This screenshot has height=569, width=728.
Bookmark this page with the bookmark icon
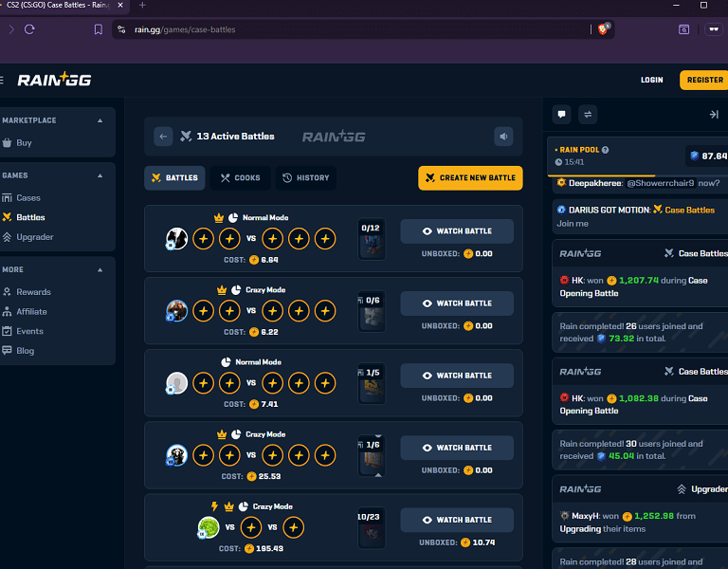pos(99,29)
